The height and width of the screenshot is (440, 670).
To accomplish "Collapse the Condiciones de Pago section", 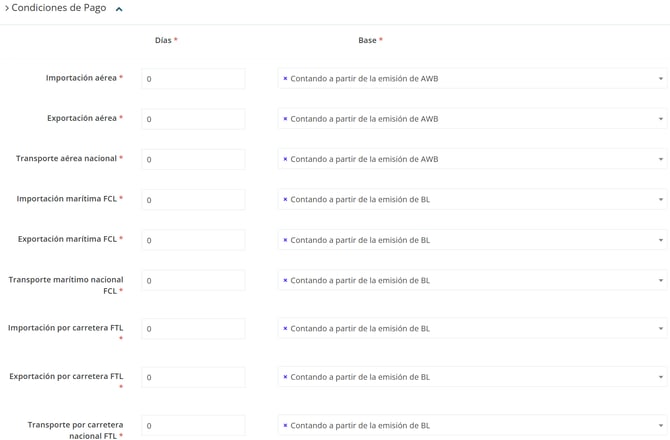I will point(119,9).
